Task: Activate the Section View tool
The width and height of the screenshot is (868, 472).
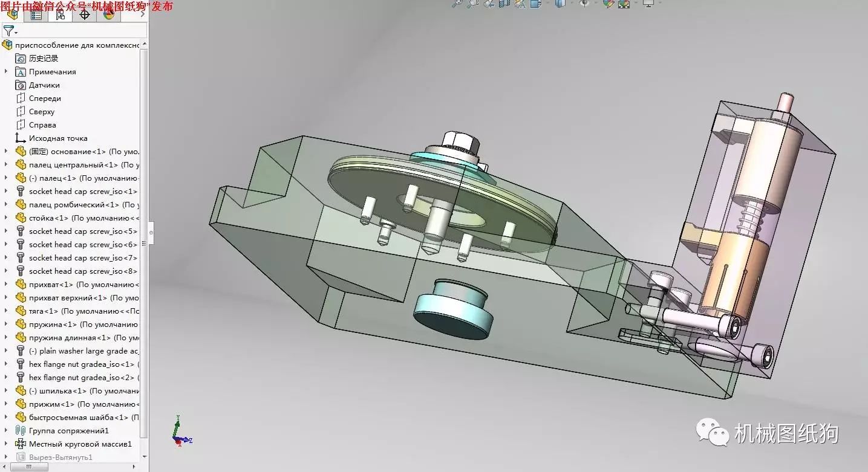Action: [x=504, y=4]
